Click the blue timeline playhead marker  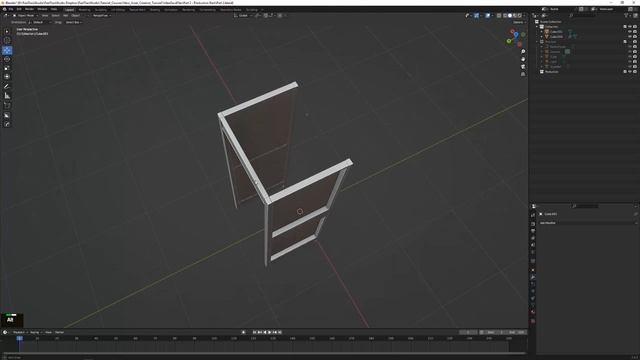click(19, 338)
